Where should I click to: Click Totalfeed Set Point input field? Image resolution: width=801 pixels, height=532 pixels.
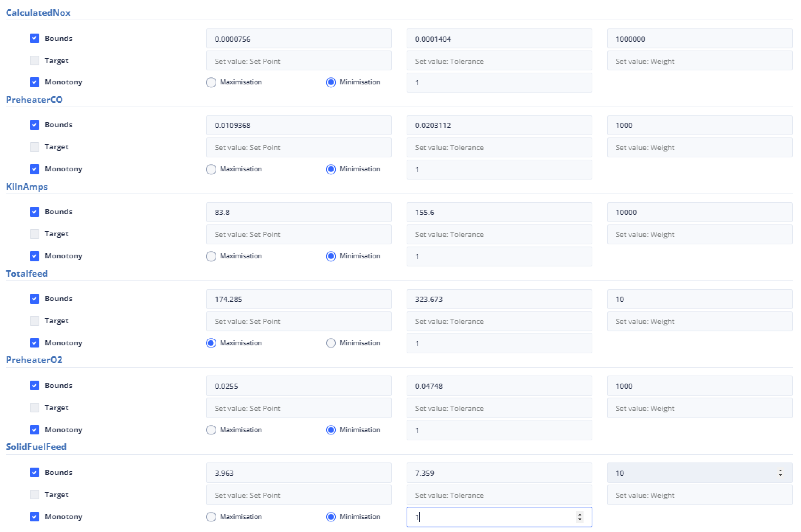pyautogui.click(x=298, y=321)
